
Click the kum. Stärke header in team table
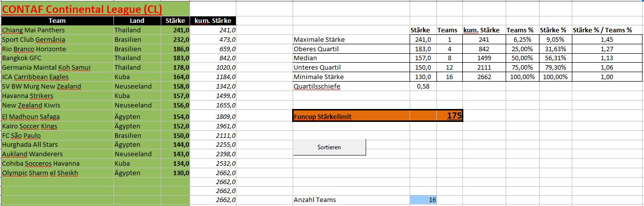(x=215, y=21)
